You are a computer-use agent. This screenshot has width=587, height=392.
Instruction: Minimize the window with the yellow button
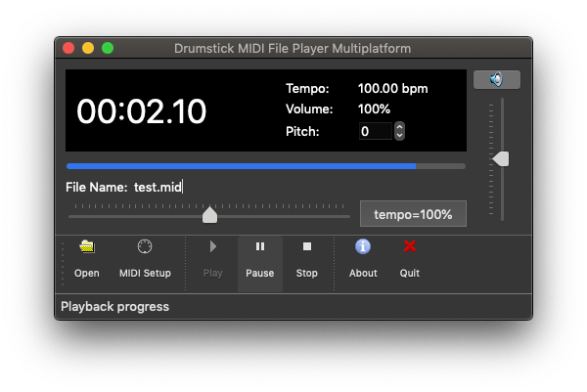pyautogui.click(x=88, y=48)
